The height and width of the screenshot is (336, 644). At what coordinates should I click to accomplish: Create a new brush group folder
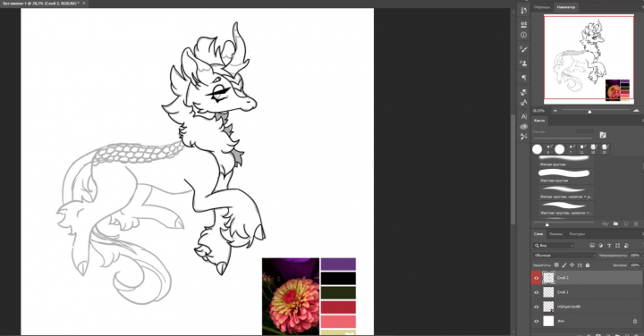pyautogui.click(x=615, y=224)
